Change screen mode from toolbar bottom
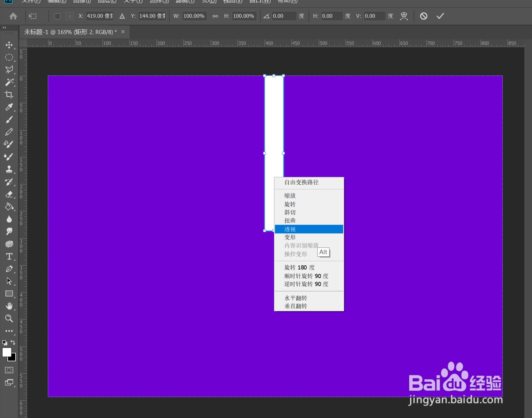This screenshot has width=532, height=418. [x=9, y=383]
